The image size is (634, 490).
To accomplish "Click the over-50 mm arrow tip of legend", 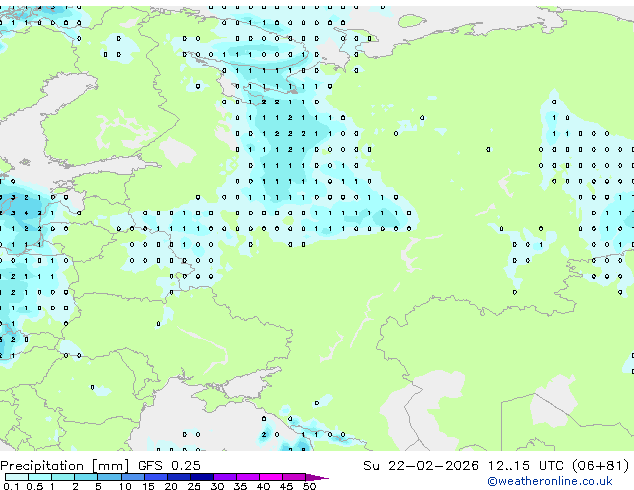I will coord(317,477).
